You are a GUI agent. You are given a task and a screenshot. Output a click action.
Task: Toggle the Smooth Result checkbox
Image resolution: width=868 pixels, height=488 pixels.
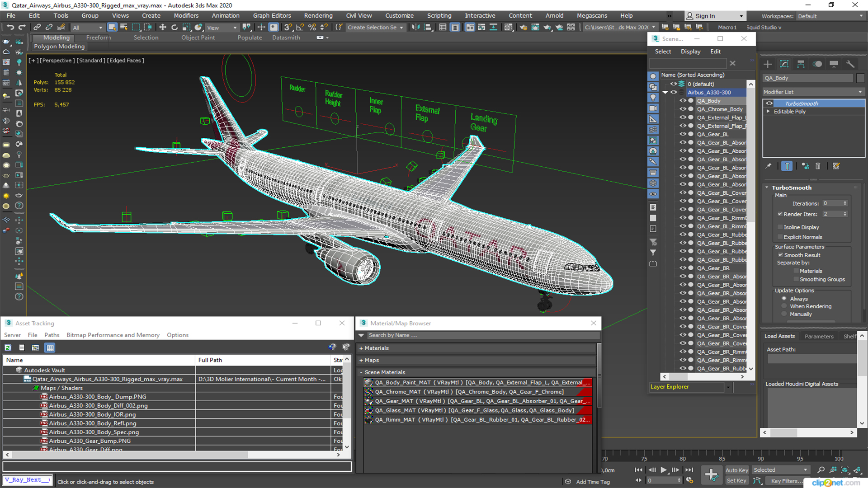tap(780, 255)
